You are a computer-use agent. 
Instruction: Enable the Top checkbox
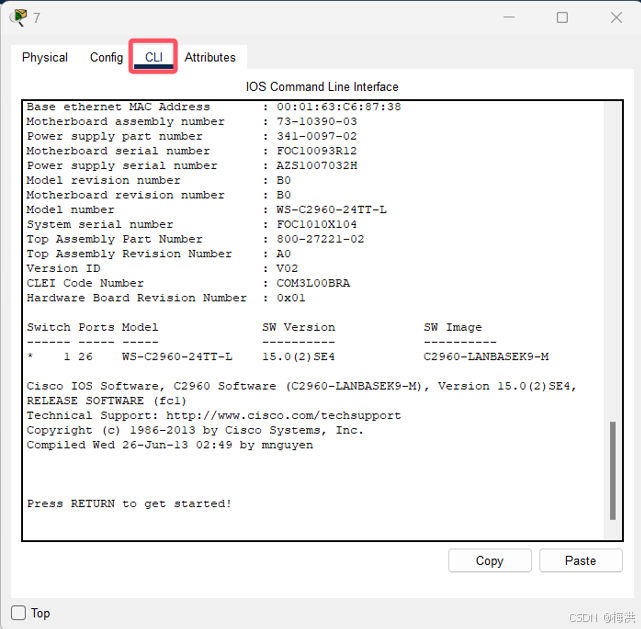[x=18, y=613]
